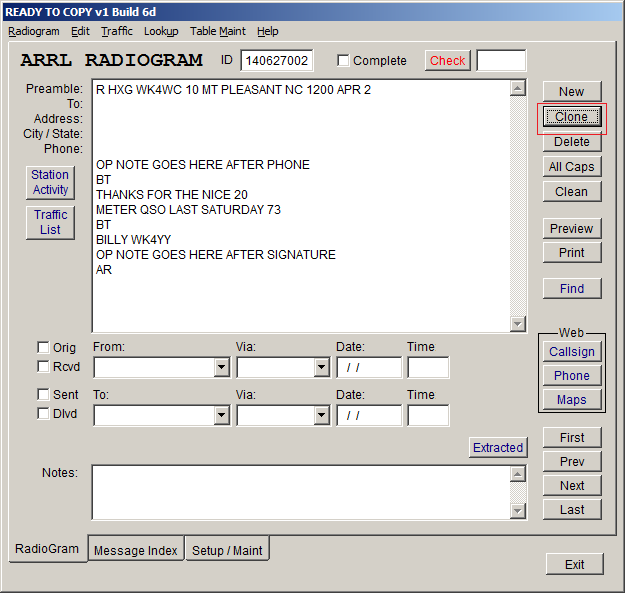Click the line 'OP NOTE GOES HERE AFTER SIGNATURE'
This screenshot has width=625, height=593.
[216, 255]
